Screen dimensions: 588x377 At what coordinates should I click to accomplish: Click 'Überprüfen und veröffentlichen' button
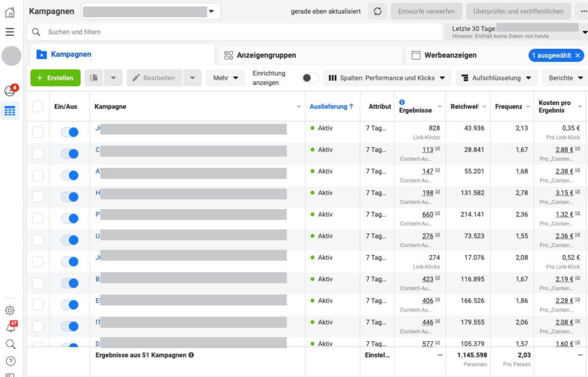[x=519, y=11]
